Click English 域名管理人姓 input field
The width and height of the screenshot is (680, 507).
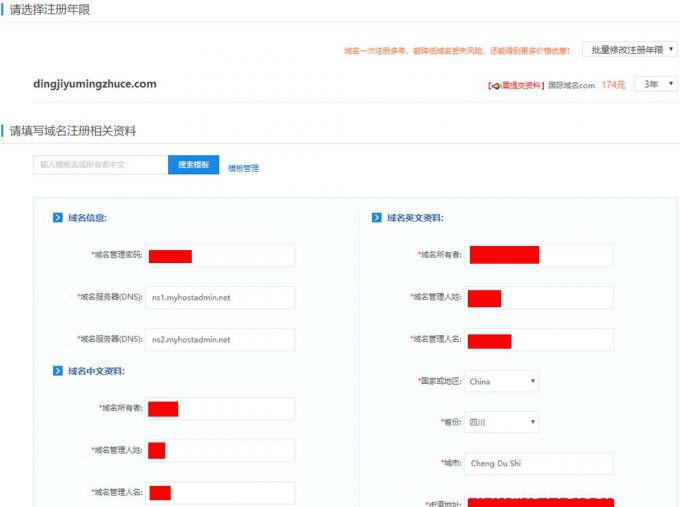point(539,298)
